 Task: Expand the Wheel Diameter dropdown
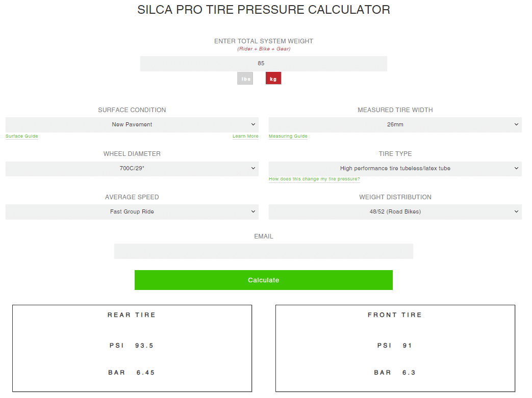pos(132,169)
